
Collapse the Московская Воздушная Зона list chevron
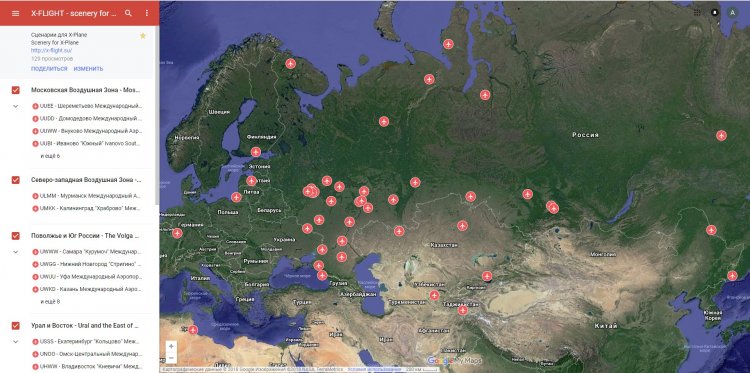tap(15, 106)
